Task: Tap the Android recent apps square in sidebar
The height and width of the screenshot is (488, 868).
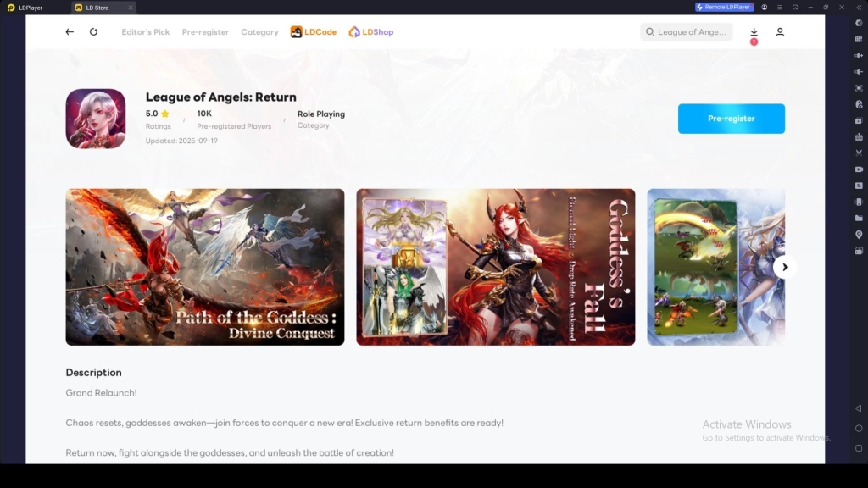Action: pyautogui.click(x=859, y=448)
